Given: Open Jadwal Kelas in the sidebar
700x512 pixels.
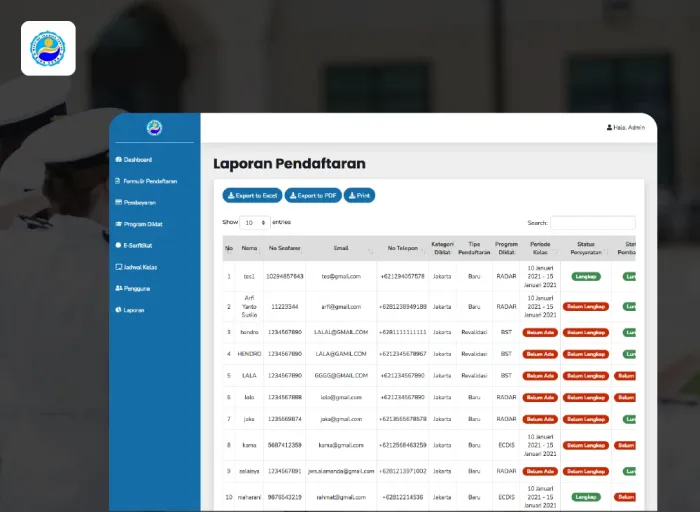Looking at the screenshot, I should click(136, 267).
